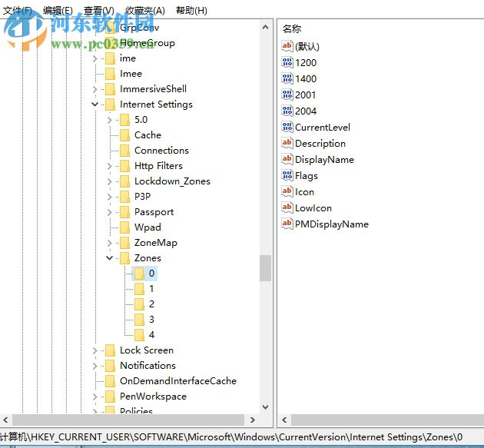Viewport: 484px width, 448px height.
Task: Click the string icon beside PMDisplayName
Action: pos(287,224)
